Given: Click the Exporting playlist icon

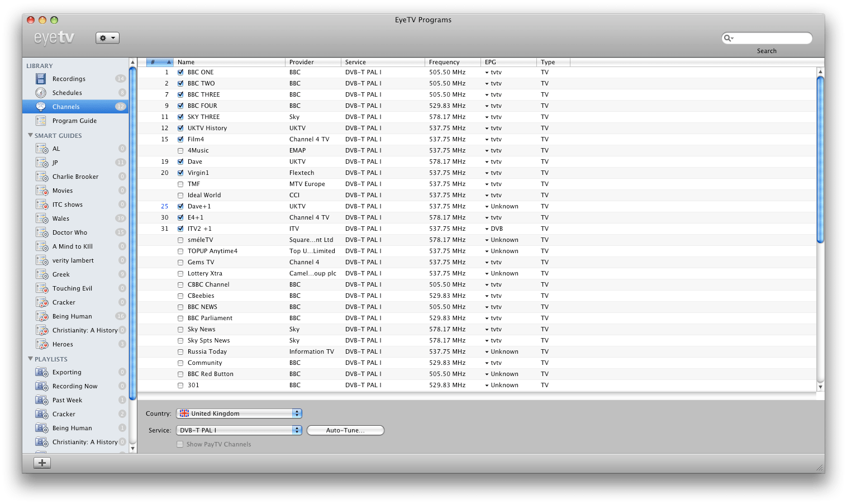Looking at the screenshot, I should point(42,372).
